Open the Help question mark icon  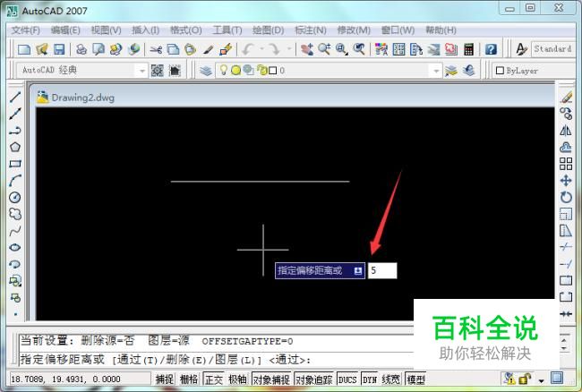[x=491, y=49]
